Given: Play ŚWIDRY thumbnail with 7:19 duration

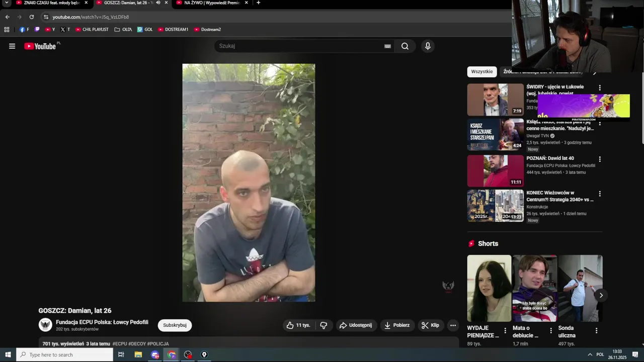Looking at the screenshot, I should [496, 100].
